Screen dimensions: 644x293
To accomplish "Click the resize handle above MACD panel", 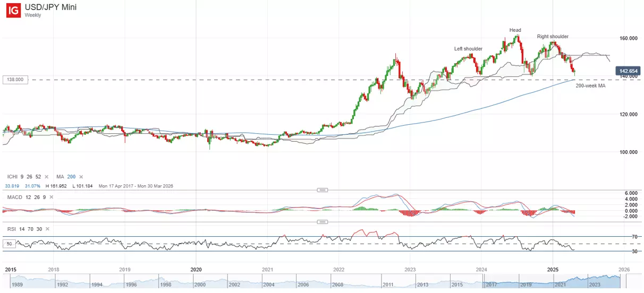I will [x=322, y=189].
